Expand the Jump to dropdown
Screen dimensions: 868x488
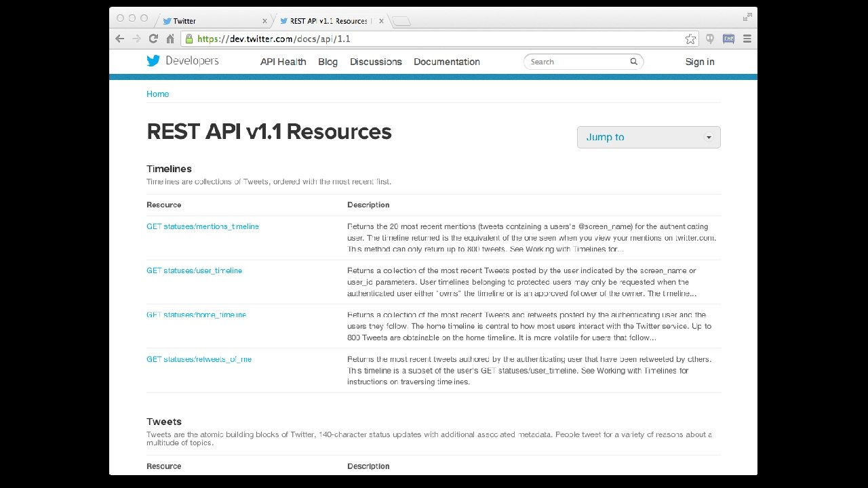[x=648, y=137]
